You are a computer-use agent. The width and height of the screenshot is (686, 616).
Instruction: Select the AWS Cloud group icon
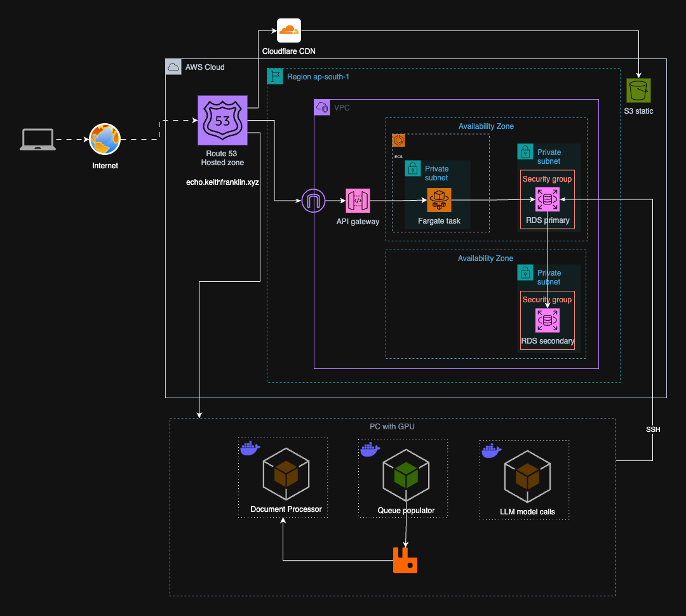pos(173,67)
